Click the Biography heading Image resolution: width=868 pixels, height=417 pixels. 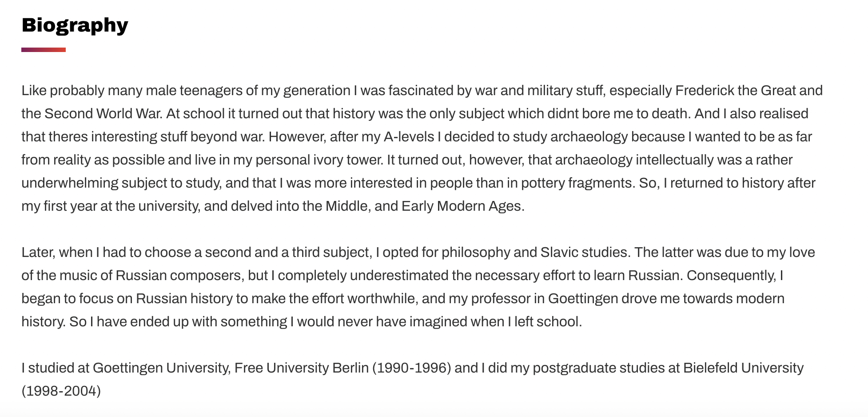click(75, 25)
